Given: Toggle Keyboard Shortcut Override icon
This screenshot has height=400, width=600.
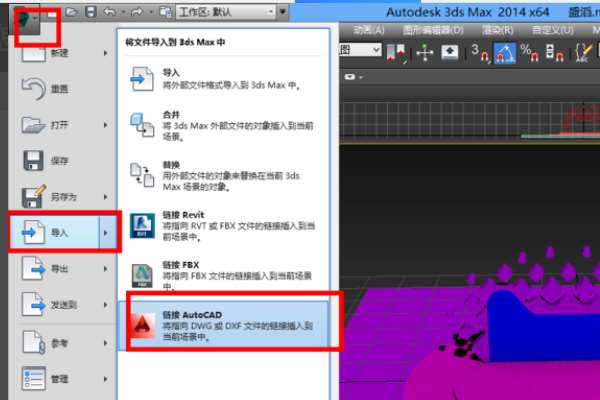Looking at the screenshot, I should pyautogui.click(x=450, y=52).
